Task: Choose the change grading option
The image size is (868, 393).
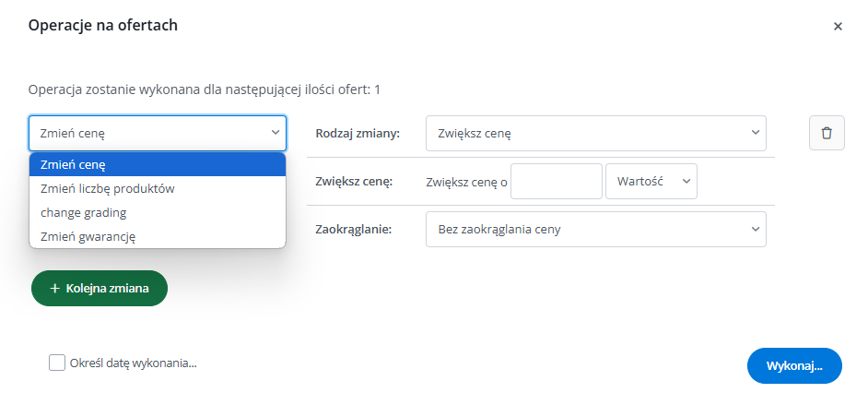Action: [158, 212]
